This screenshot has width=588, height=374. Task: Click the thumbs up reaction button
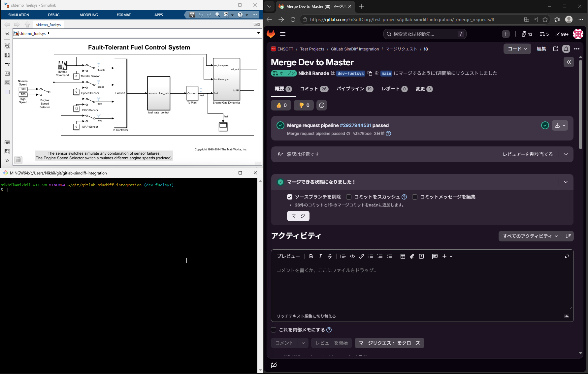point(281,105)
